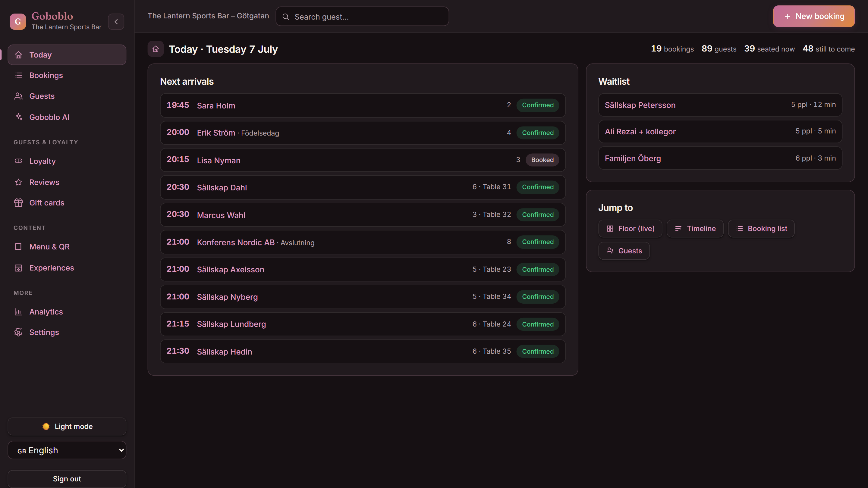Open the Reviews section
The width and height of the screenshot is (868, 488).
click(67, 182)
